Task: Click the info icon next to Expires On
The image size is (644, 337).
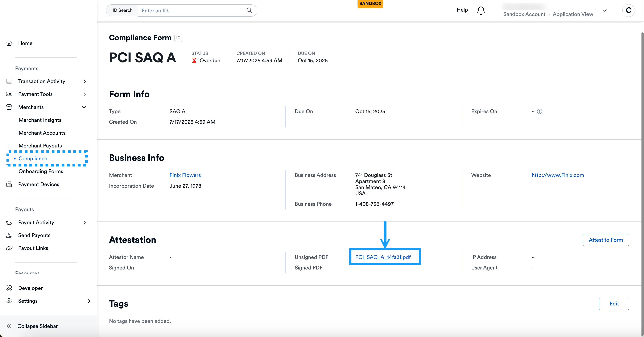Action: [540, 111]
